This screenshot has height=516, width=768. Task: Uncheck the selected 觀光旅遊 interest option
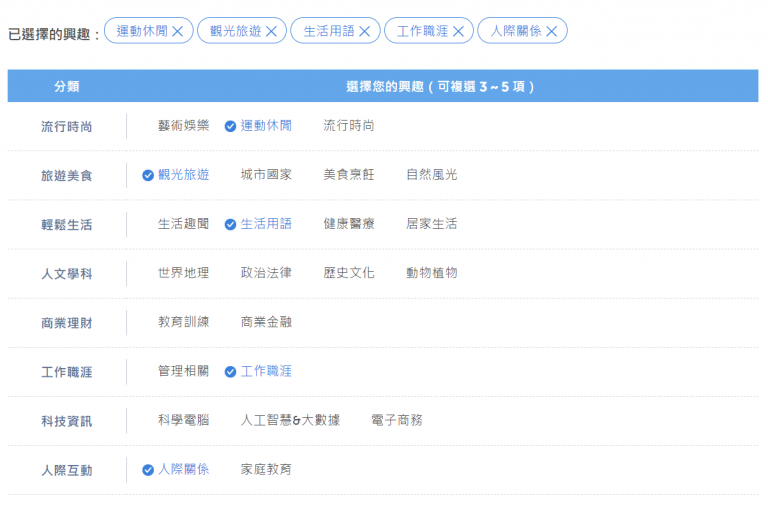(x=176, y=175)
